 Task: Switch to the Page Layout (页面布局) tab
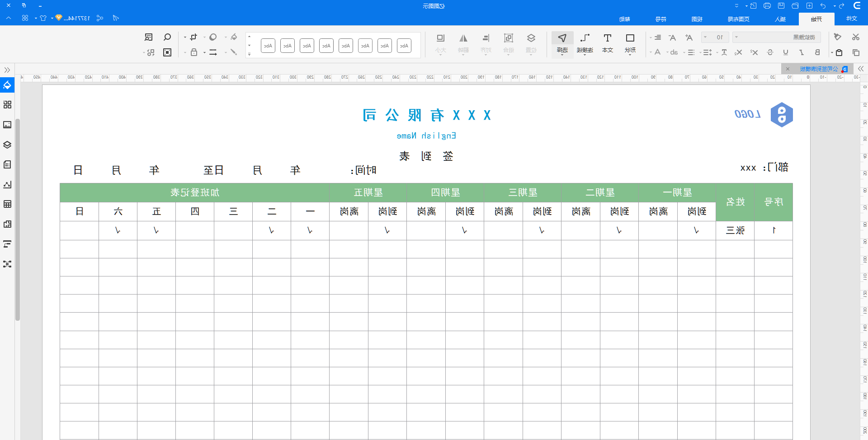tap(739, 19)
